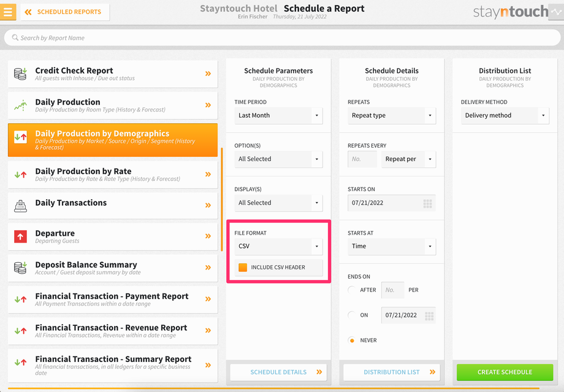This screenshot has height=392, width=564.
Task: Open the Starts At Time dropdown
Action: pyautogui.click(x=392, y=246)
